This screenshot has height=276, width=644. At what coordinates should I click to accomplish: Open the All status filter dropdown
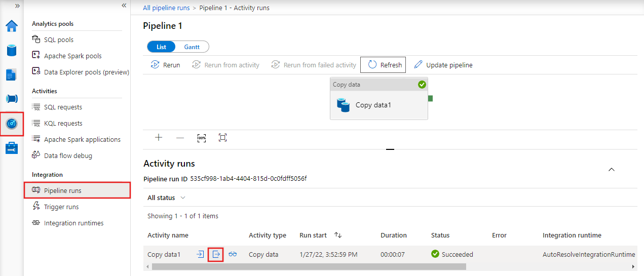(x=166, y=198)
